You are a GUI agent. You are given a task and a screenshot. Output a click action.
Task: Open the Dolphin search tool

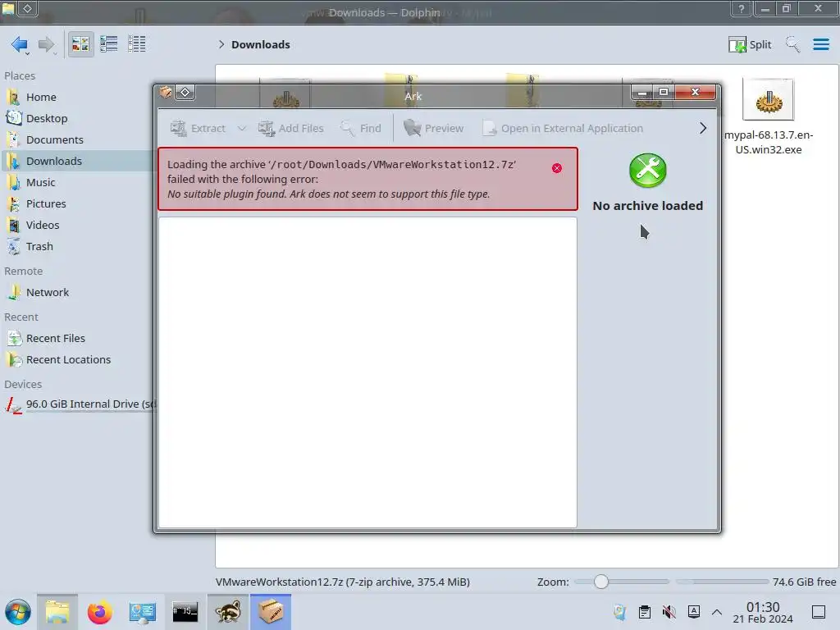click(792, 44)
